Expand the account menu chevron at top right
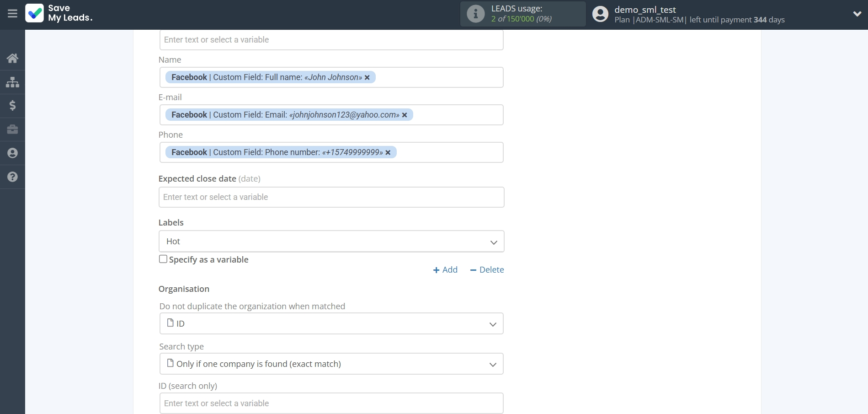868x414 pixels. (858, 14)
